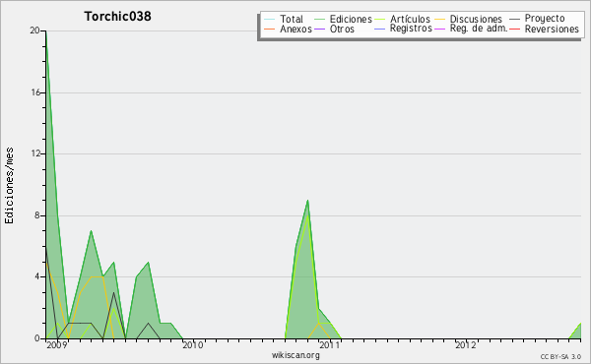Click the 2012 x-axis label
The width and height of the screenshot is (591, 364).
pos(466,344)
